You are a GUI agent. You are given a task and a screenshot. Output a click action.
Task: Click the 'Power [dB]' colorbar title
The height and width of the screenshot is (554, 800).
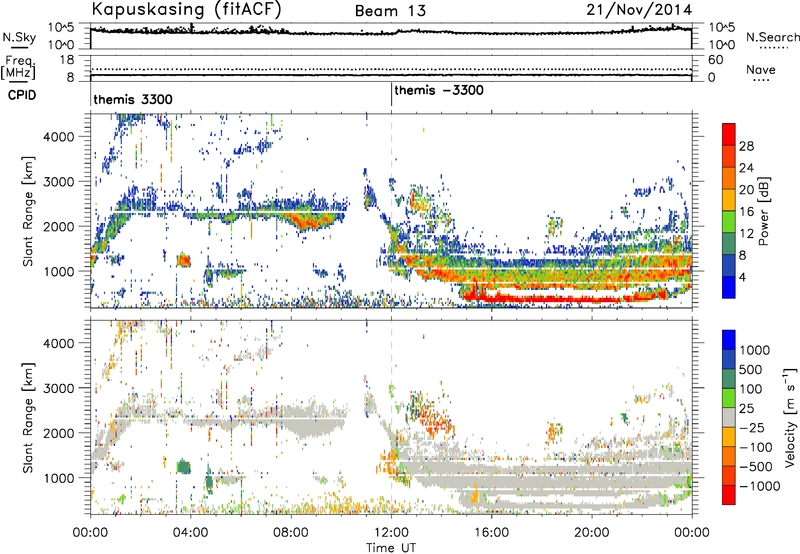click(x=764, y=211)
